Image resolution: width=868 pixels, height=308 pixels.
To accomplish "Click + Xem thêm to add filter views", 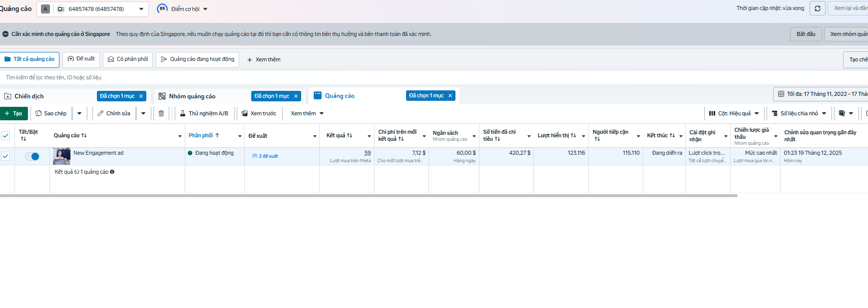I will pos(264,59).
